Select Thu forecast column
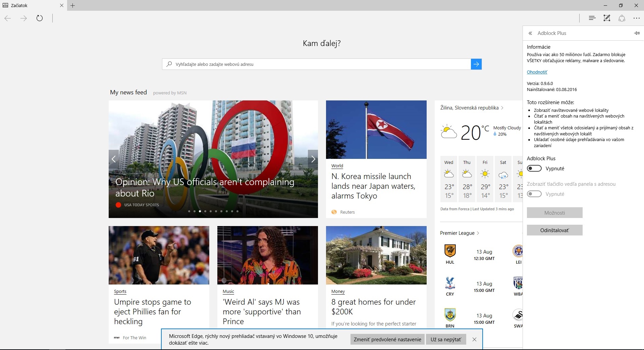Viewport: 644px width, 350px height. point(467,179)
